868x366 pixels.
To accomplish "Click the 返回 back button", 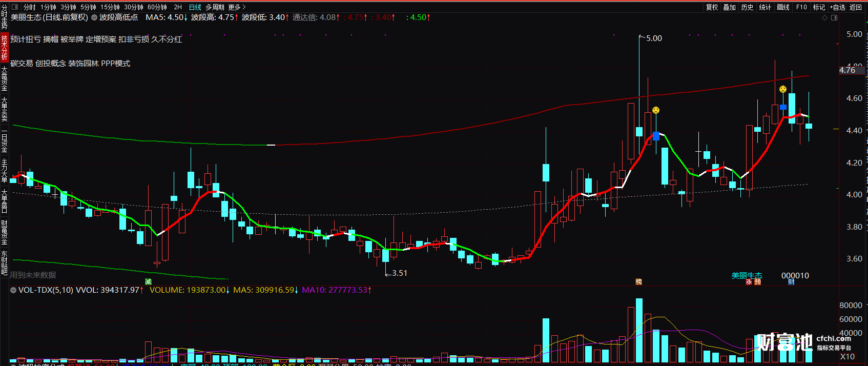I will click(x=856, y=7).
